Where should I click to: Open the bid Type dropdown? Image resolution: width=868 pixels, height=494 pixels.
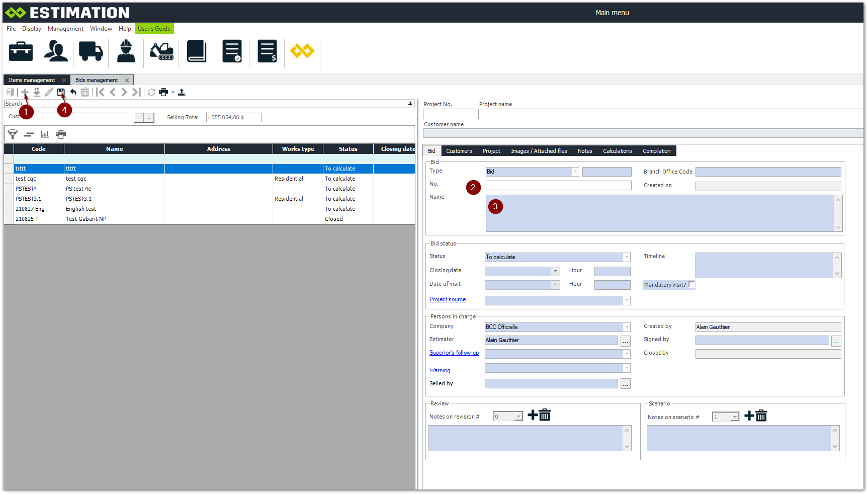point(575,172)
